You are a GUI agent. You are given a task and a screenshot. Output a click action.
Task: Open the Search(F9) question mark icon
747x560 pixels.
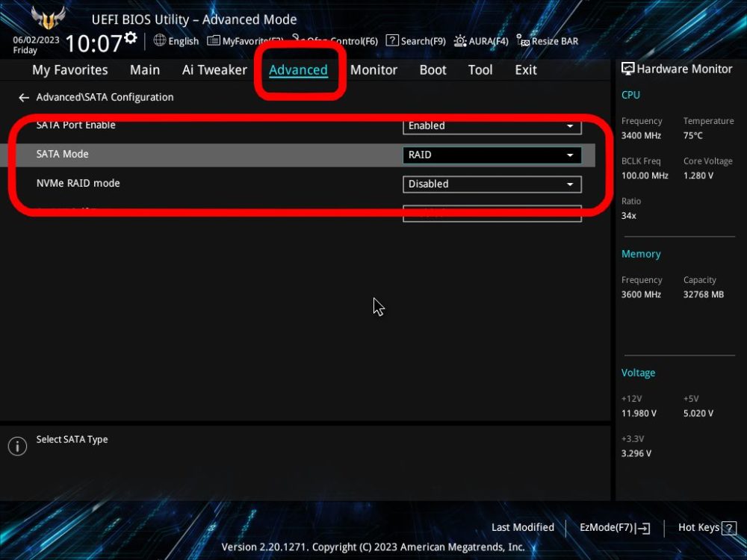point(392,40)
